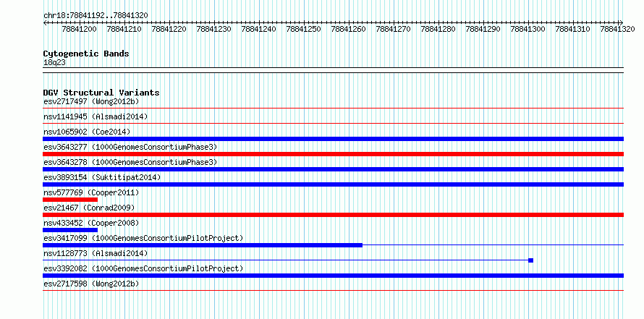Click ruler position 78841280
This screenshot has height=319, width=644.
(x=438, y=29)
